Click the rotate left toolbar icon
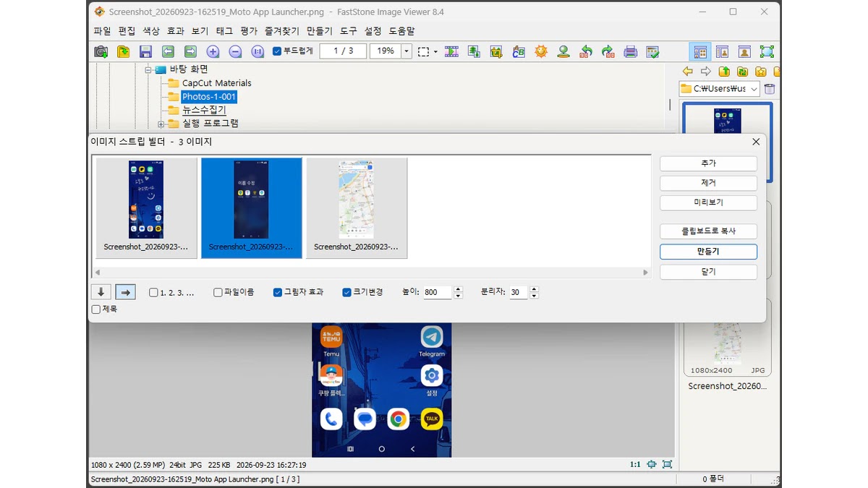This screenshot has width=868, height=488. pyautogui.click(x=586, y=51)
